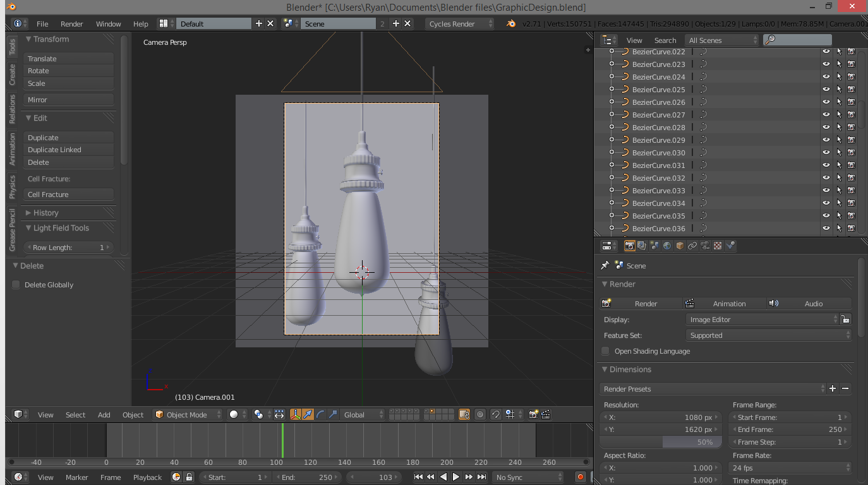
Task: Open the No Sync playback dropdown
Action: [x=528, y=477]
